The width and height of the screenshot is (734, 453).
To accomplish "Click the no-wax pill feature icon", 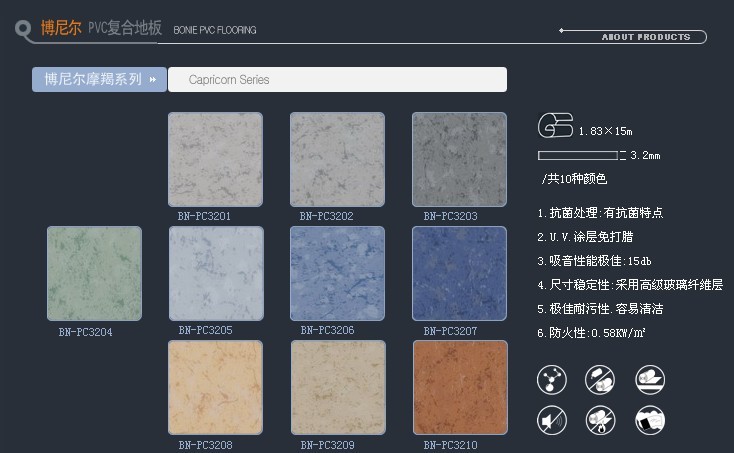I will (x=601, y=380).
